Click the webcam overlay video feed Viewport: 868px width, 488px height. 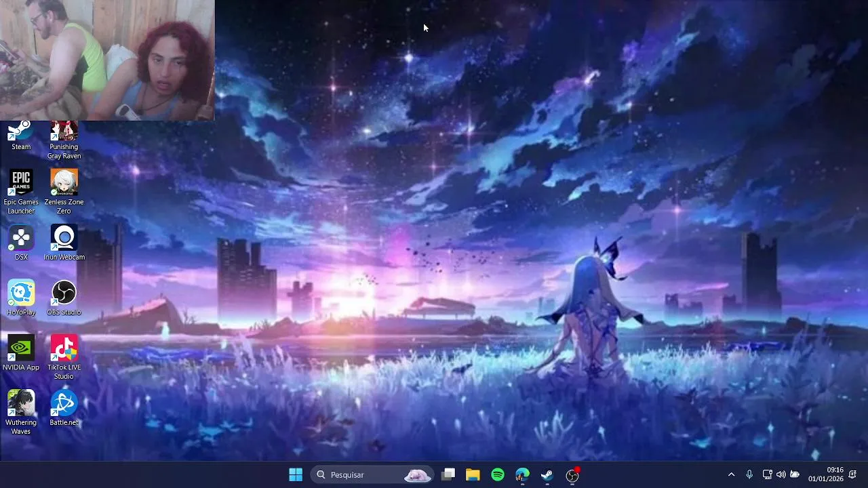point(107,60)
